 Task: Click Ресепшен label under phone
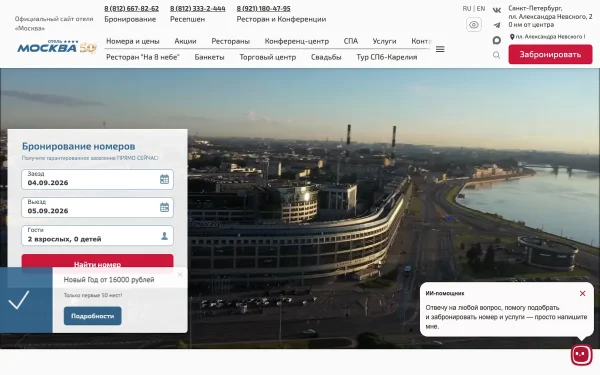[188, 19]
